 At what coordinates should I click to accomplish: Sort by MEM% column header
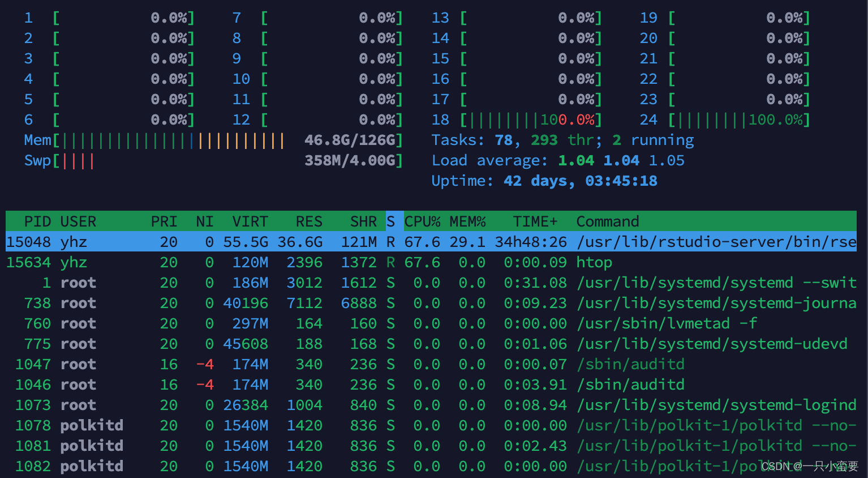point(467,221)
